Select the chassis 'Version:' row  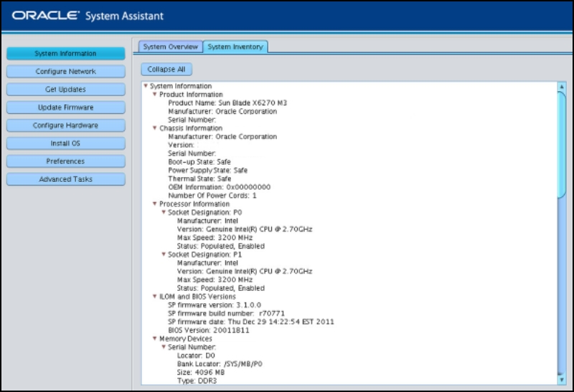[x=181, y=145]
